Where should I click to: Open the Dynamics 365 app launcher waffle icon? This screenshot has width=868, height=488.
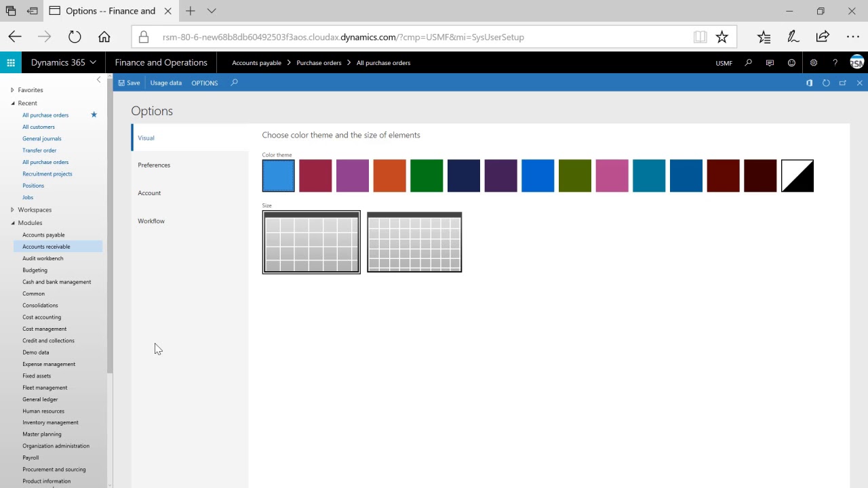[11, 62]
